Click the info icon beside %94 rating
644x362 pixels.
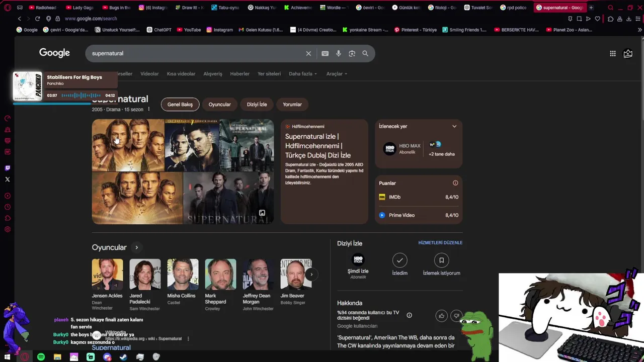click(409, 315)
